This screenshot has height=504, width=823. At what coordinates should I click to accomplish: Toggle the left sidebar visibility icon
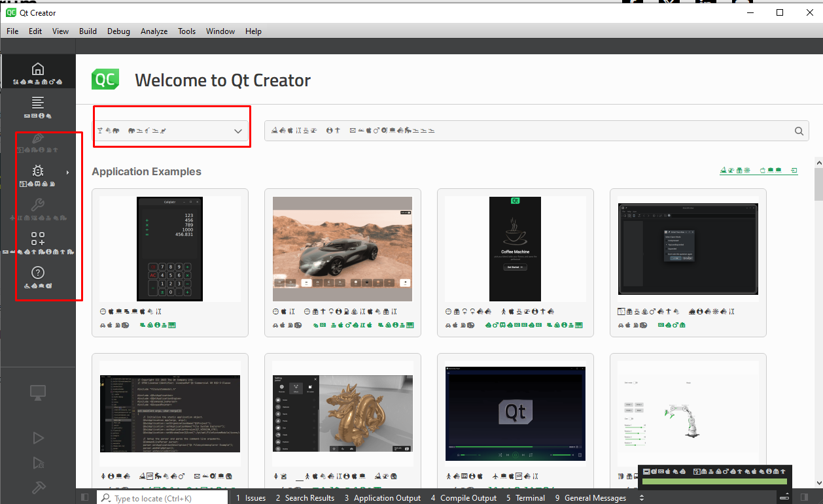tap(84, 497)
